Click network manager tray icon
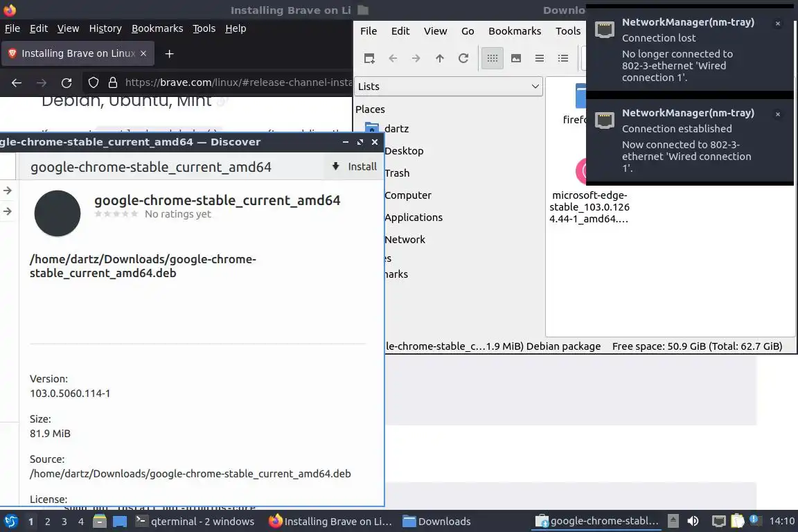Viewport: 798px width, 532px height. click(718, 522)
